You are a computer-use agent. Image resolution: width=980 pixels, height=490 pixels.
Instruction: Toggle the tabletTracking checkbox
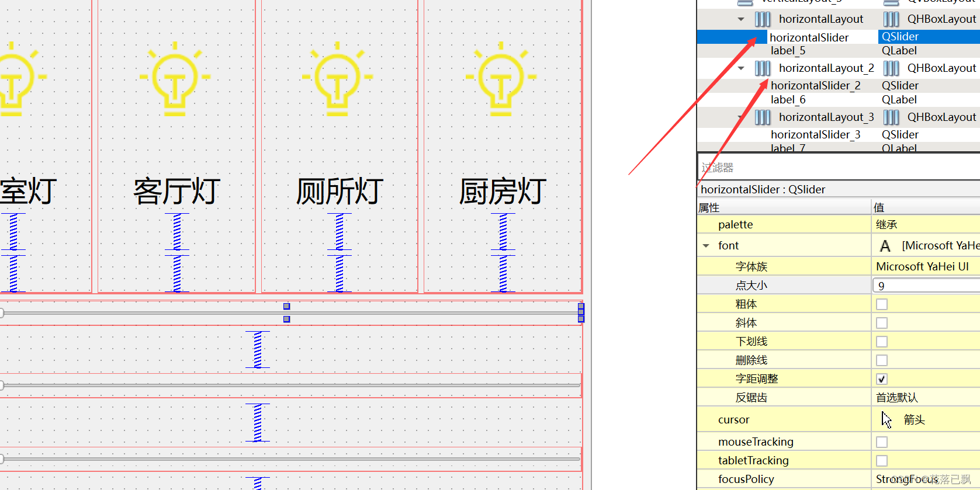(882, 461)
